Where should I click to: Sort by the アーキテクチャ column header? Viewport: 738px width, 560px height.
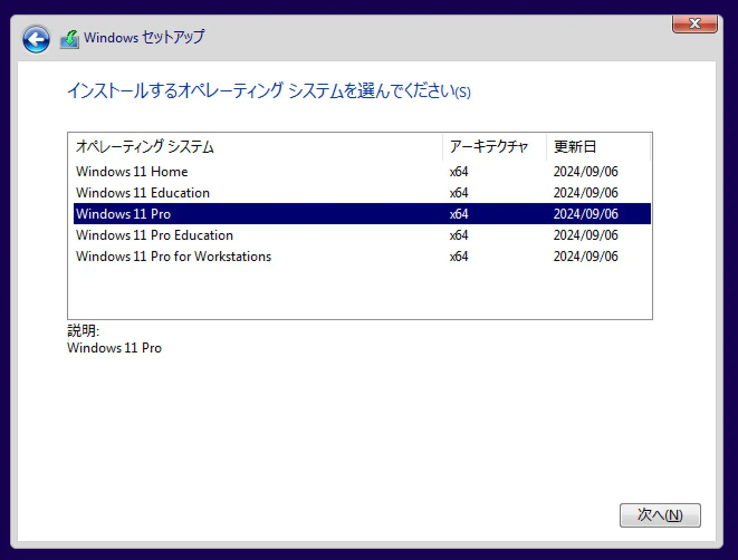[488, 147]
